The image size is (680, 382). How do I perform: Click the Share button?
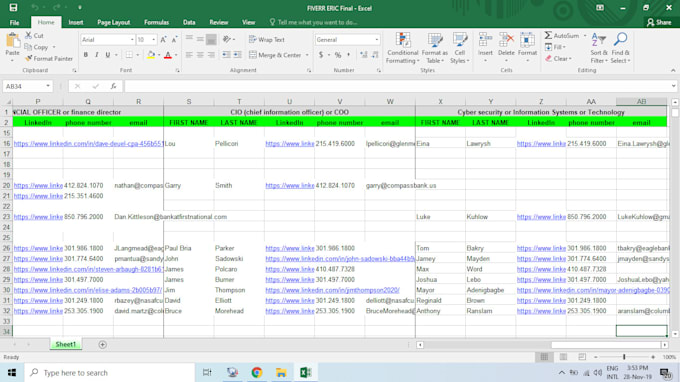coord(659,22)
